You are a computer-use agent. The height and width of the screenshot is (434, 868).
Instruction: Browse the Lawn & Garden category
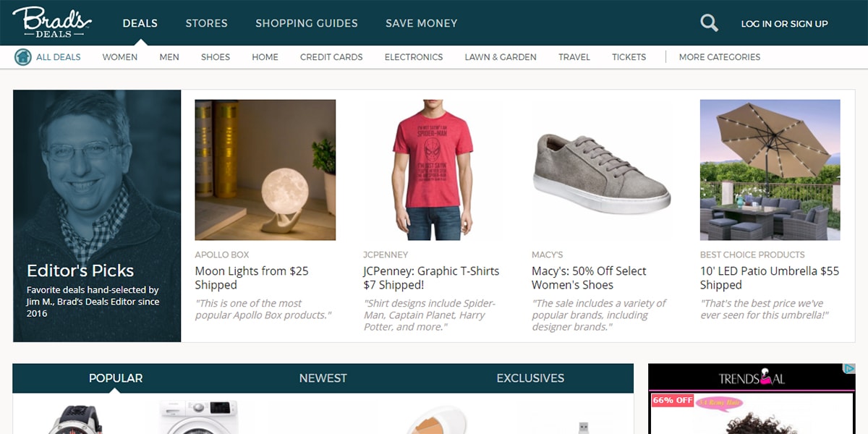(x=501, y=57)
